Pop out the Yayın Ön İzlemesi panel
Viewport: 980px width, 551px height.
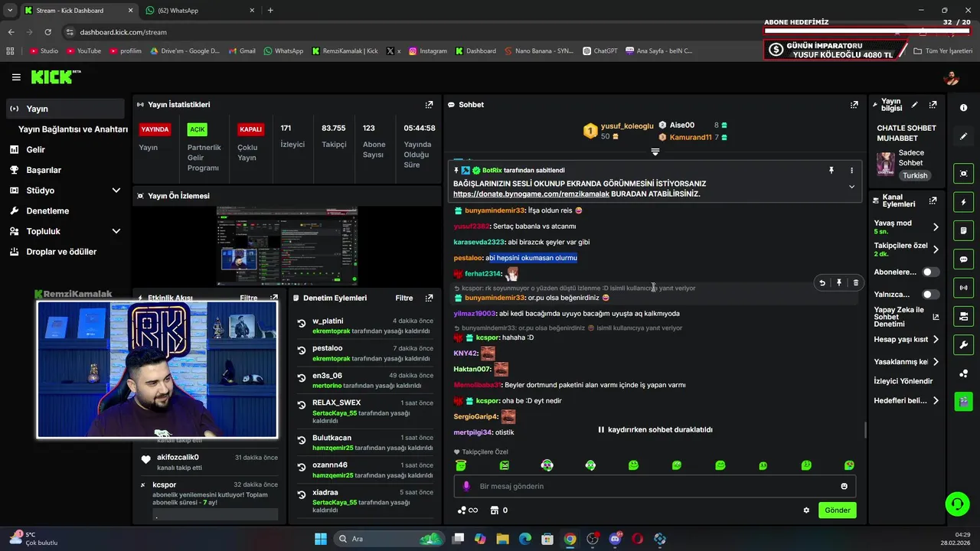[429, 196]
